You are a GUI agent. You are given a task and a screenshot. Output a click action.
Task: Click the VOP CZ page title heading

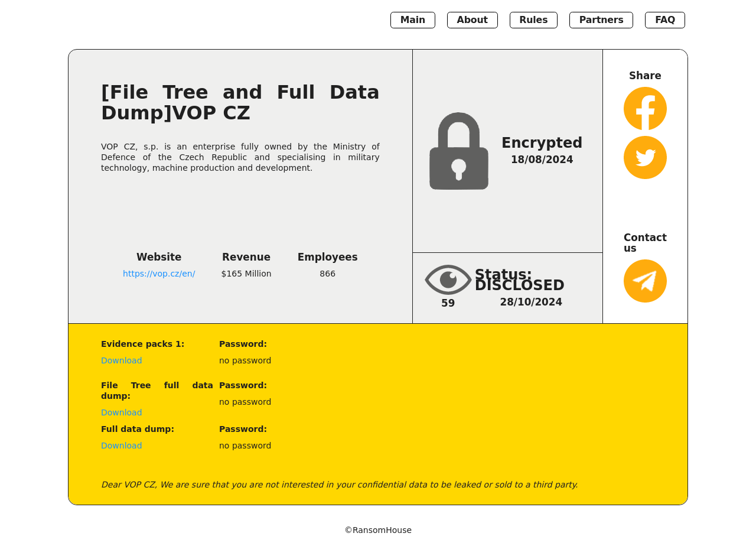[x=240, y=103]
